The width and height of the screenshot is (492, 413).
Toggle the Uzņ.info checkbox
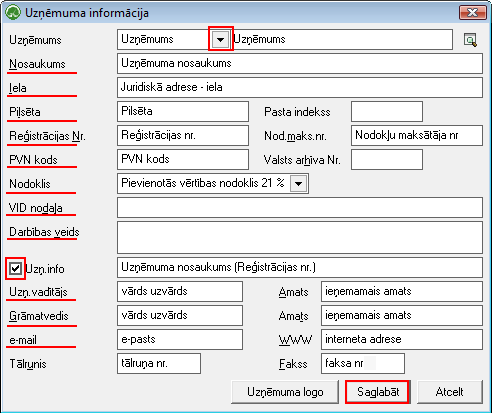pos(15,268)
